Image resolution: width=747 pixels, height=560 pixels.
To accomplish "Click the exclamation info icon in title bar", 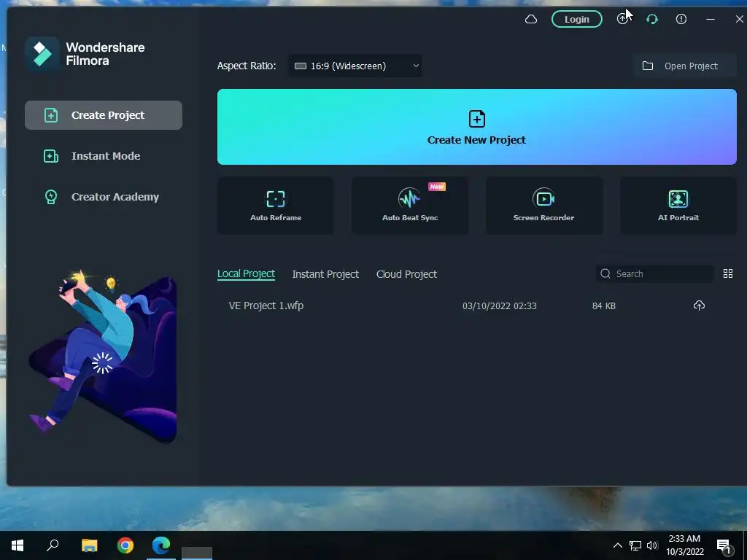I will (x=681, y=19).
